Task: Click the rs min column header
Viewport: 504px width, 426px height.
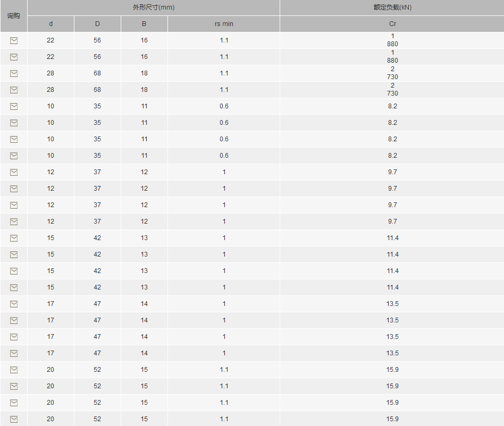Action: [224, 24]
